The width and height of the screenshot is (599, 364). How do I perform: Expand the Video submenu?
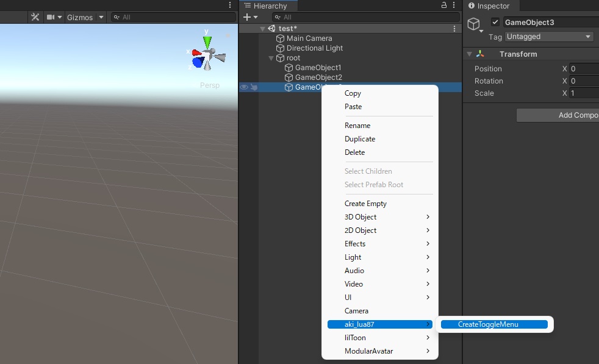coord(380,284)
